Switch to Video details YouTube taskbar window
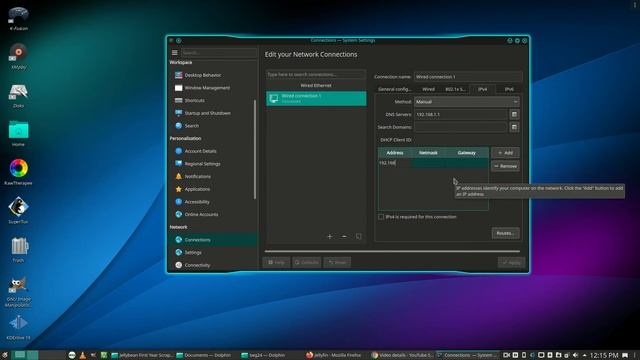The height and width of the screenshot is (360, 640). (x=403, y=355)
